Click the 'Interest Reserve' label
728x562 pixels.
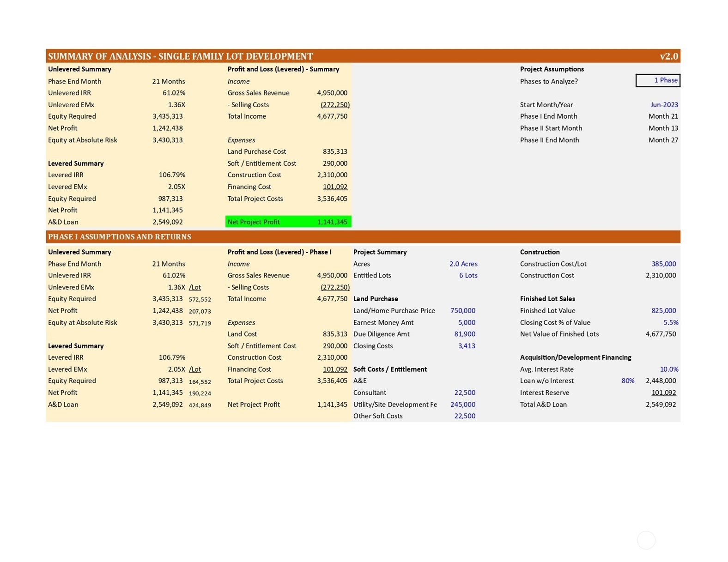coord(545,393)
